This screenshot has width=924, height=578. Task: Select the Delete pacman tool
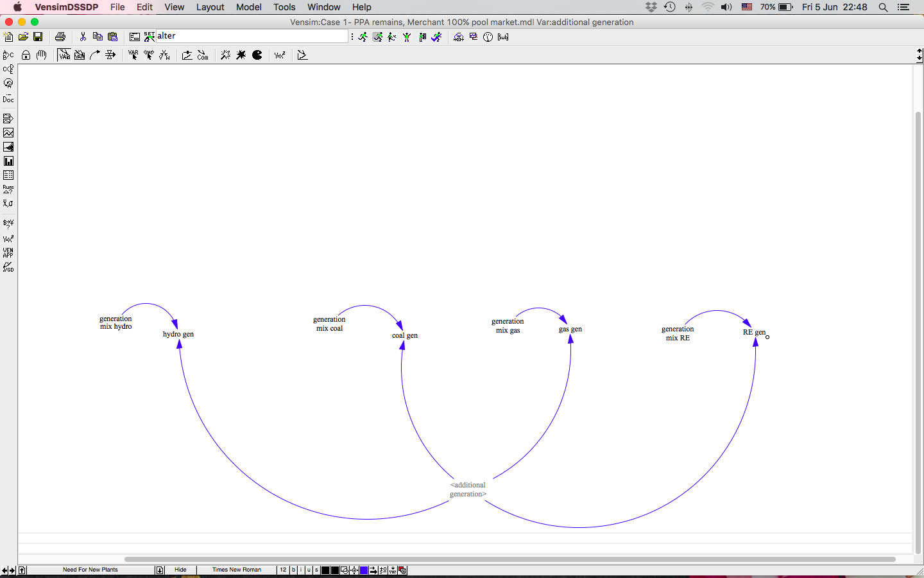click(257, 55)
